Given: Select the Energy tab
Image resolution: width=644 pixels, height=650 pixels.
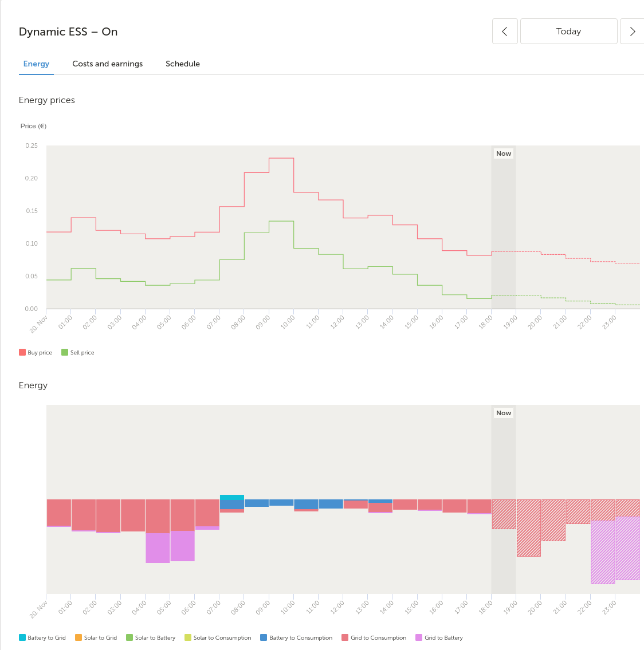Looking at the screenshot, I should 36,64.
